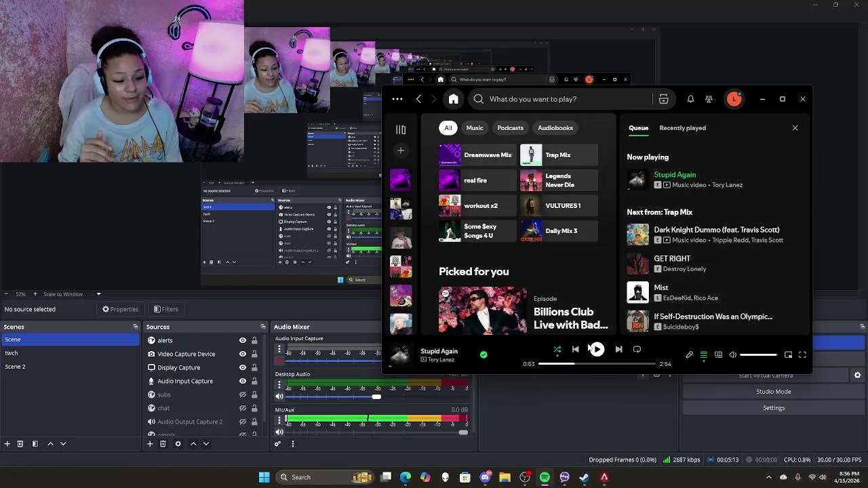The height and width of the screenshot is (488, 868).
Task: Hide the alerts source with eye icon
Action: (242, 340)
